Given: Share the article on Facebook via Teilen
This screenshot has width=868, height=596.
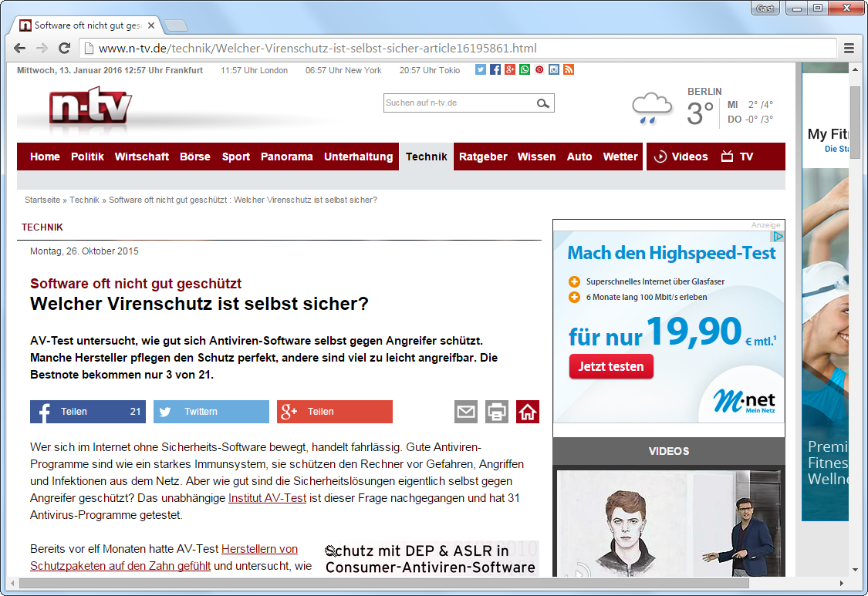Looking at the screenshot, I should [x=87, y=412].
